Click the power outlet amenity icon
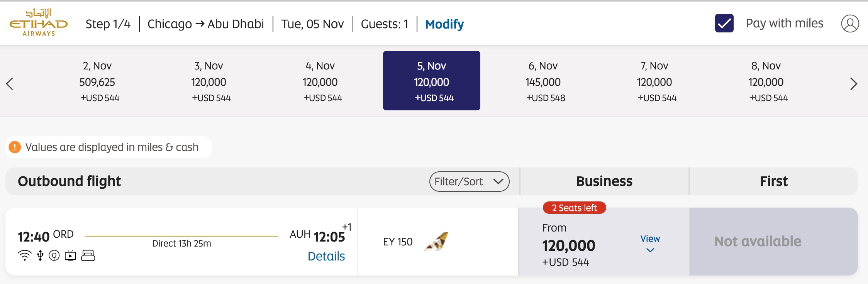Screen dimensions: 868x284 (54, 255)
